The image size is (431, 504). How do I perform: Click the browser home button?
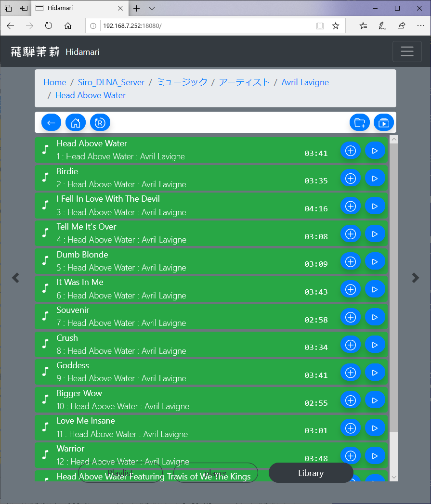click(x=68, y=26)
